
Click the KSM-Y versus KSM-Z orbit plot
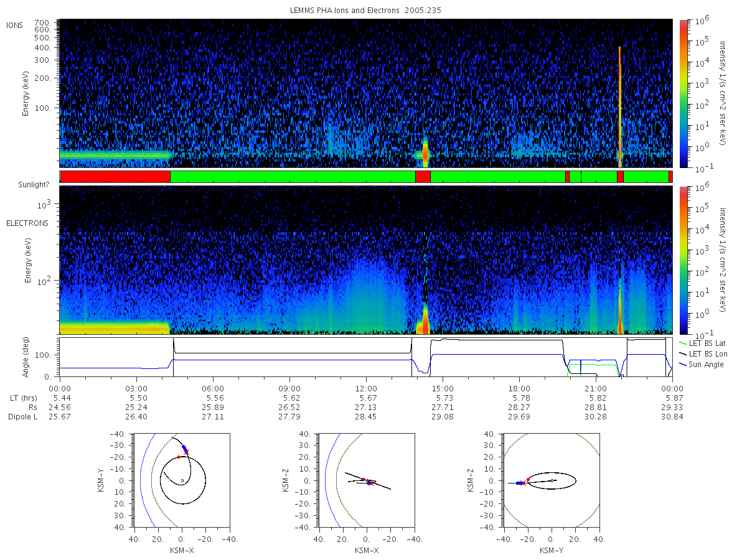[552, 480]
